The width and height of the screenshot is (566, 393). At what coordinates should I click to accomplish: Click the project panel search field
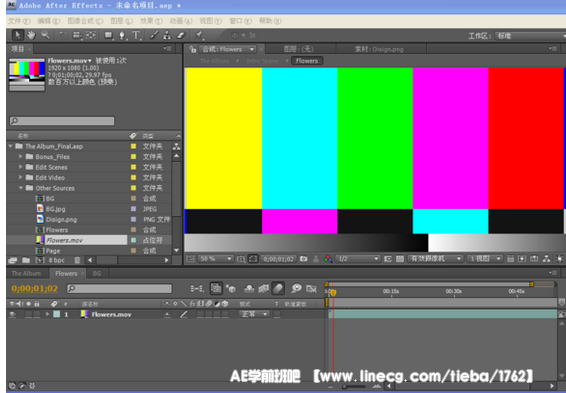coord(62,121)
